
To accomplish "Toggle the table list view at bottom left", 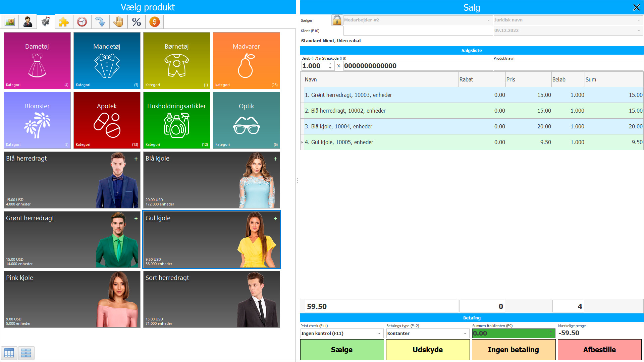I will click(x=9, y=353).
